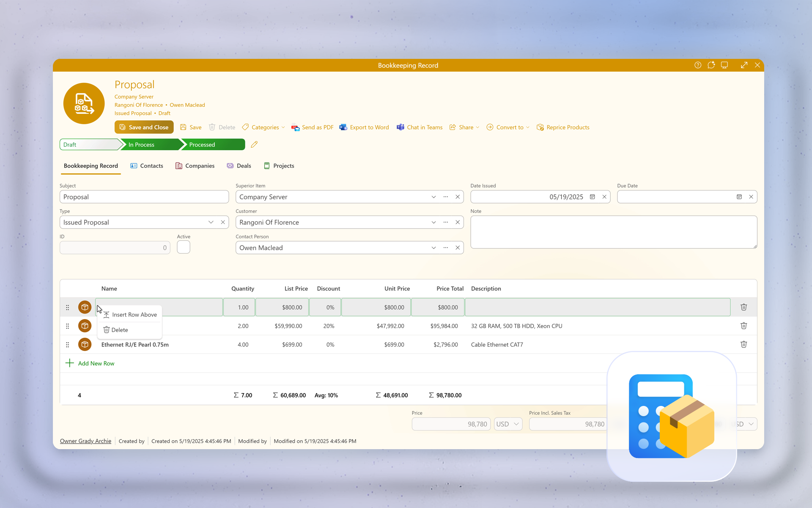Viewport: 812px width, 508px height.
Task: Click the chat bubble icon in title bar
Action: click(x=711, y=65)
